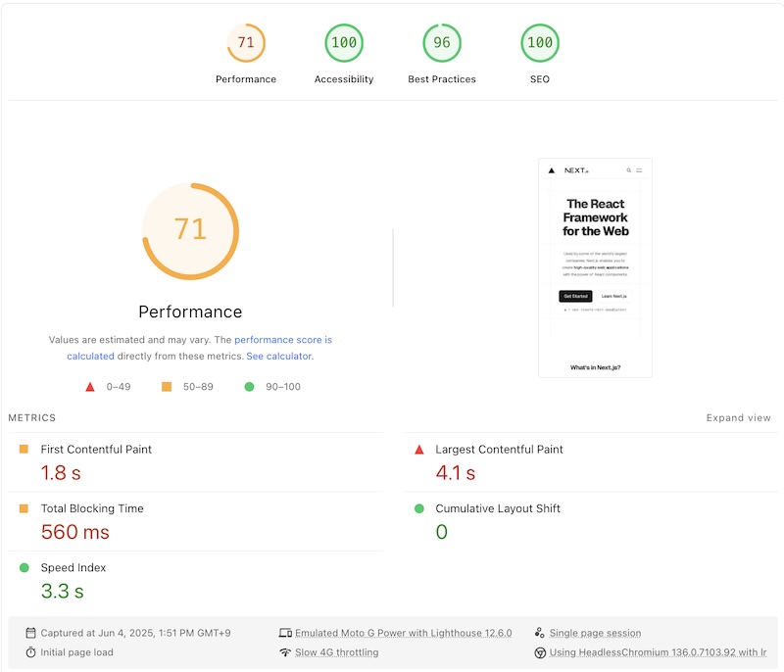Image resolution: width=784 pixels, height=672 pixels.
Task: Click the METRICS section heading
Action: pyautogui.click(x=32, y=417)
